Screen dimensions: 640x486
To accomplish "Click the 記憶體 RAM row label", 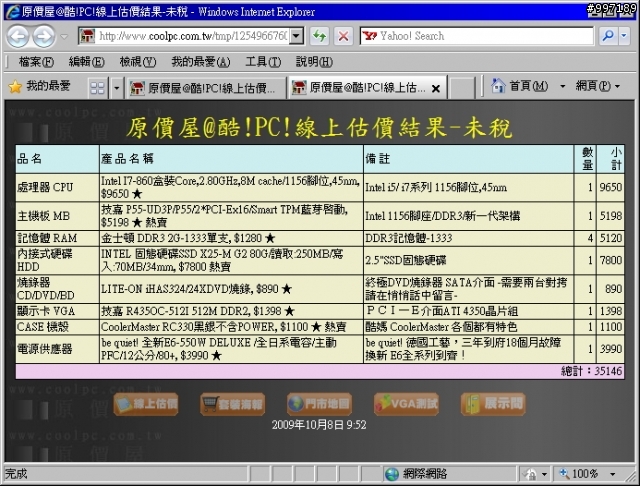I will [x=47, y=238].
